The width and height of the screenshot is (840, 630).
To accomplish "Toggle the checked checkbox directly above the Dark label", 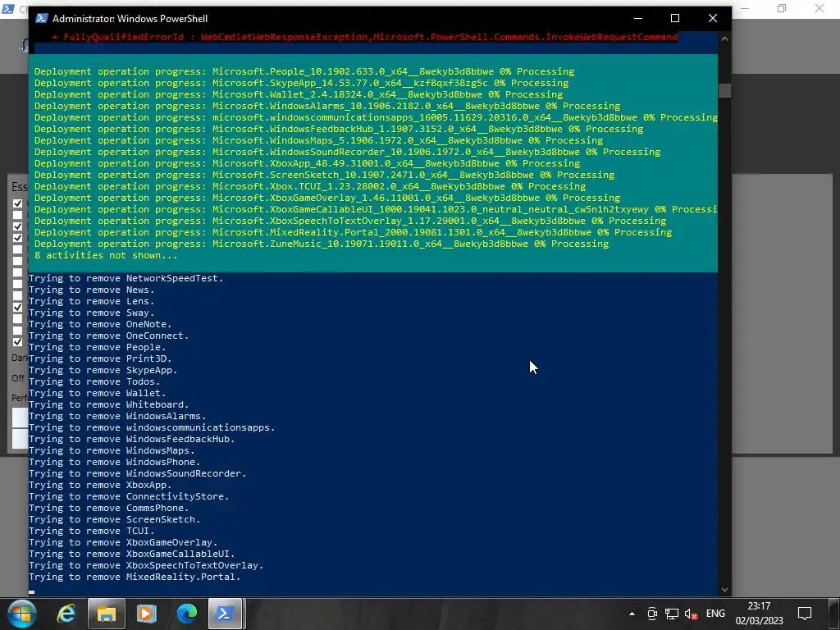I will [x=18, y=341].
